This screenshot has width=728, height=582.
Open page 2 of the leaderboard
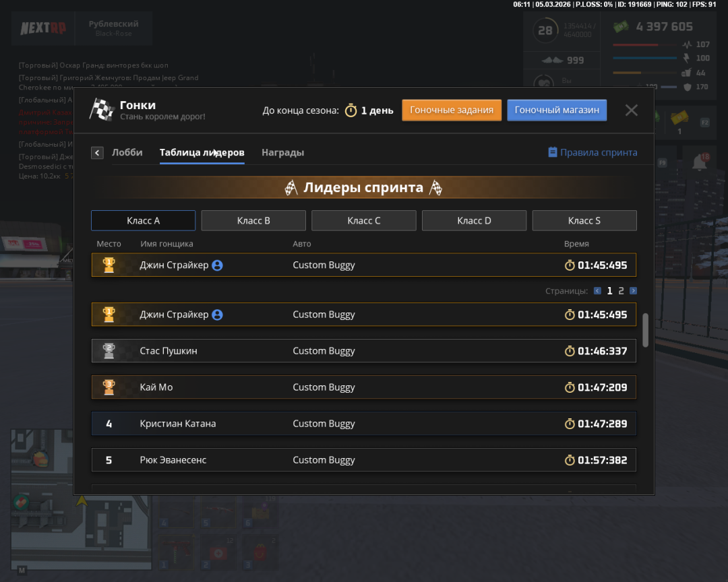point(621,290)
